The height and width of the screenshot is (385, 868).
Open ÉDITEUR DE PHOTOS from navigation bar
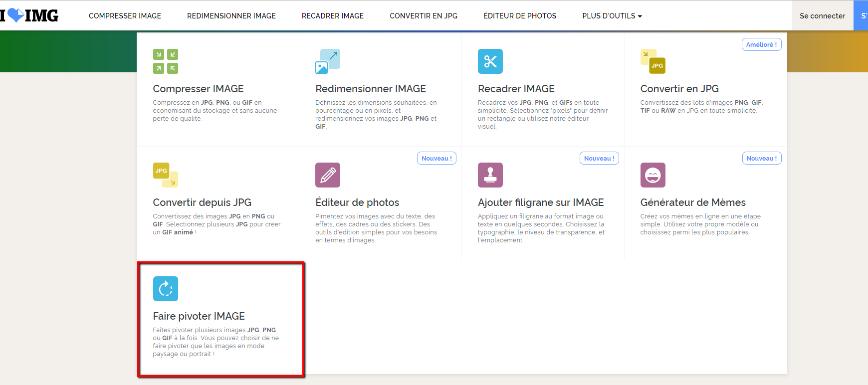coord(520,16)
